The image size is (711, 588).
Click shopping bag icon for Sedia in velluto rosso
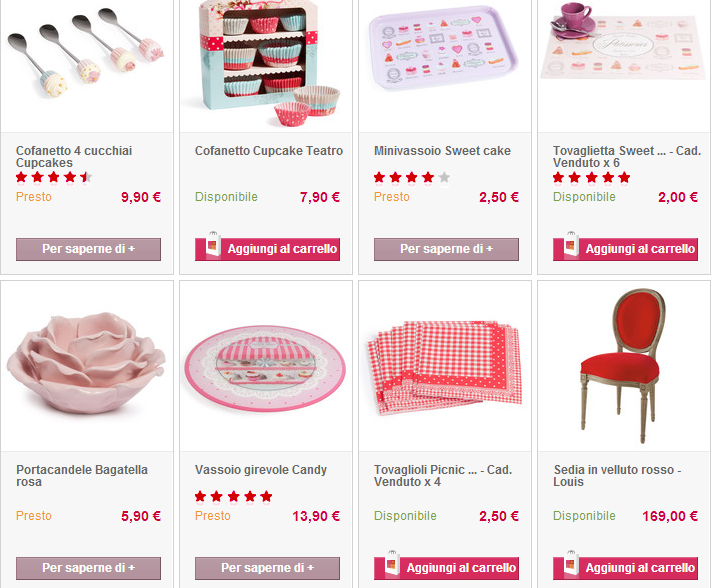click(x=570, y=564)
